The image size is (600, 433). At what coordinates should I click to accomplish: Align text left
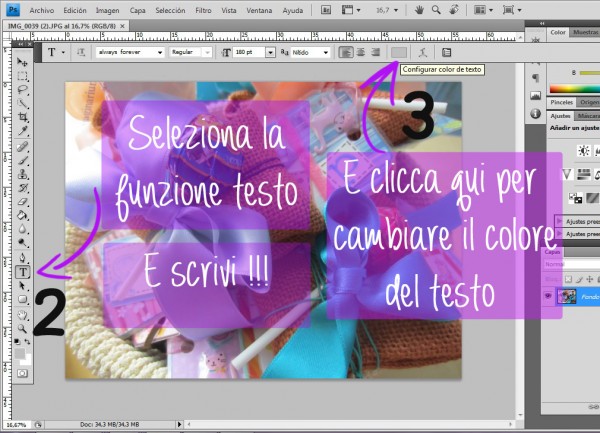click(x=346, y=52)
